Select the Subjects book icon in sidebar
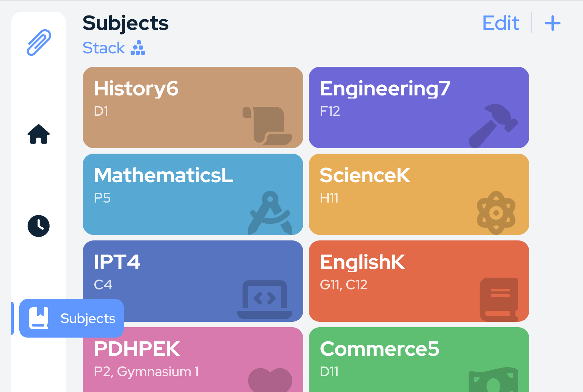This screenshot has width=583, height=392. point(39,318)
